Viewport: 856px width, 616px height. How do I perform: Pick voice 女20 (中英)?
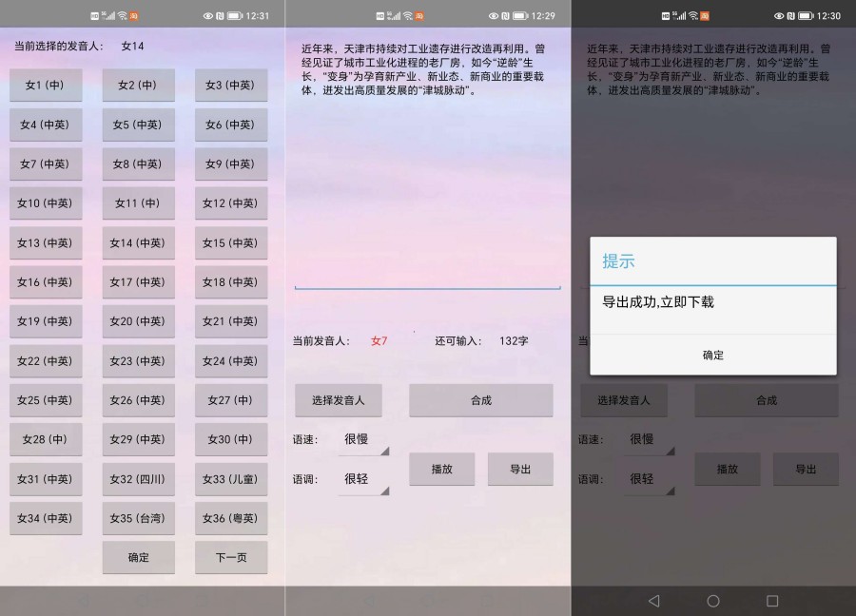click(138, 321)
